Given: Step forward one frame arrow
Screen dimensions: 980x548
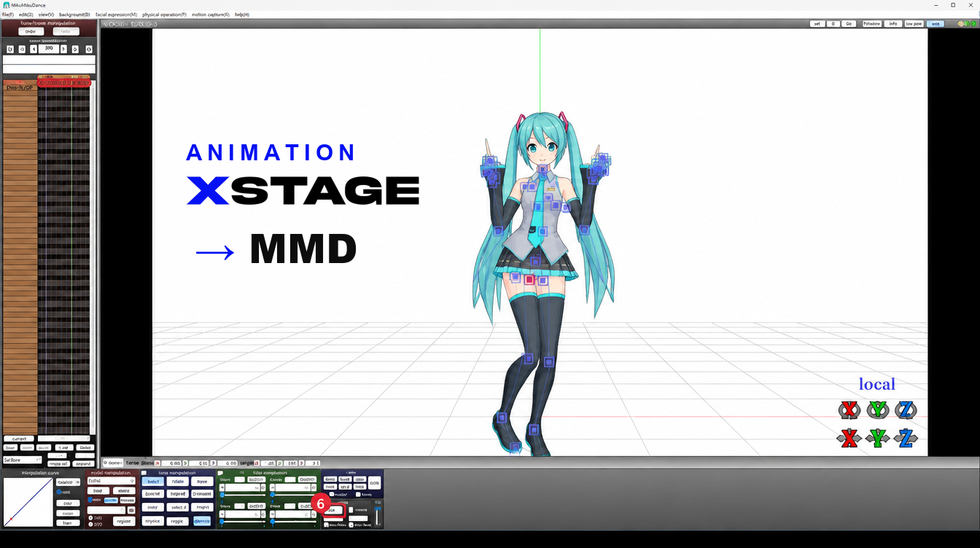Looking at the screenshot, I should (x=64, y=49).
